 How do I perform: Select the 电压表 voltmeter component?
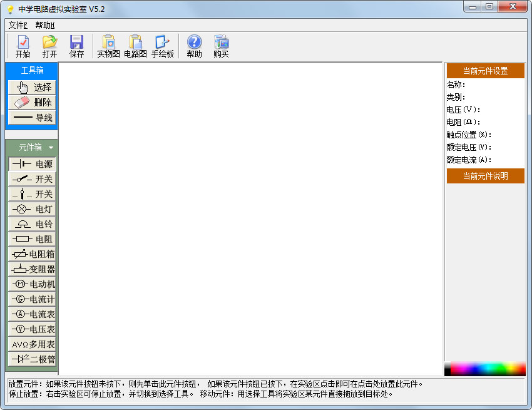[32, 329]
